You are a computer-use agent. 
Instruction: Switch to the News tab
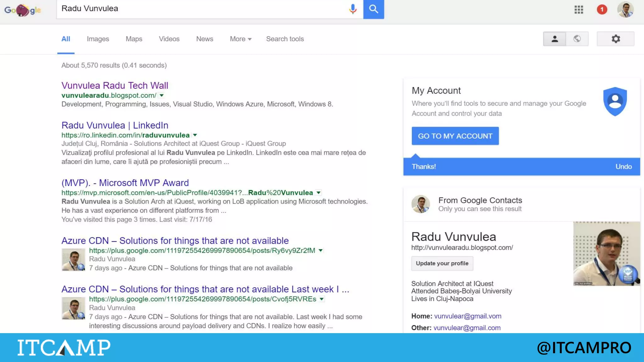click(x=204, y=39)
